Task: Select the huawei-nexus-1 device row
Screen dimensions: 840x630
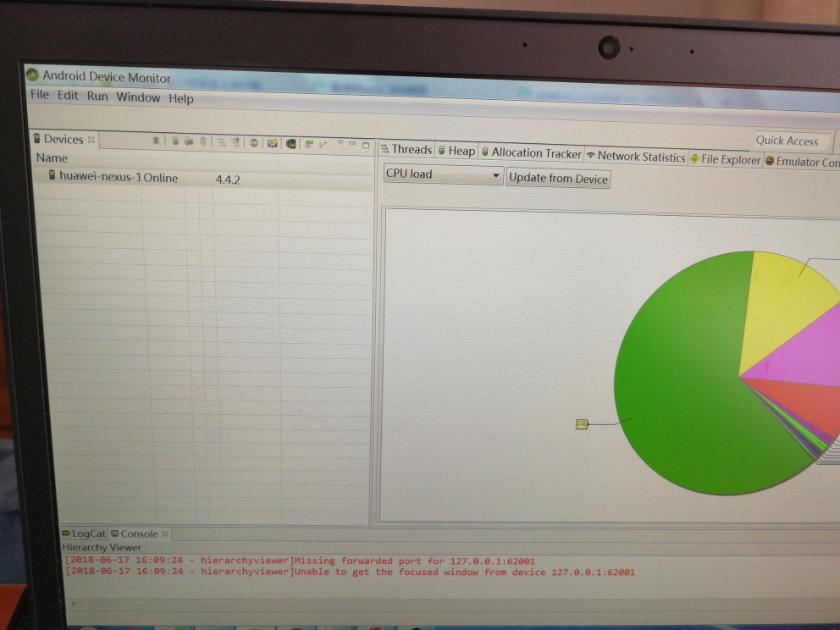Action: 202,177
